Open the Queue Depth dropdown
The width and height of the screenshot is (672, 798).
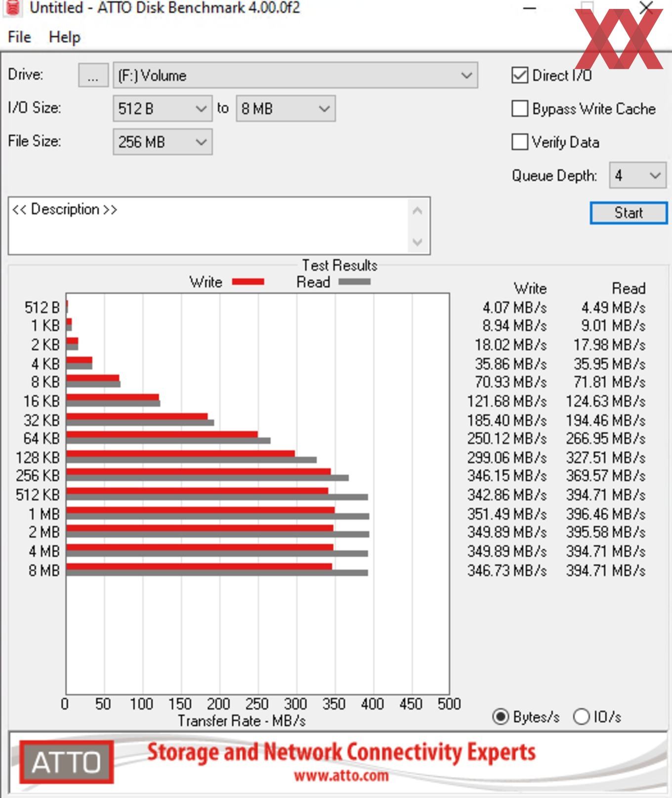[x=637, y=175]
